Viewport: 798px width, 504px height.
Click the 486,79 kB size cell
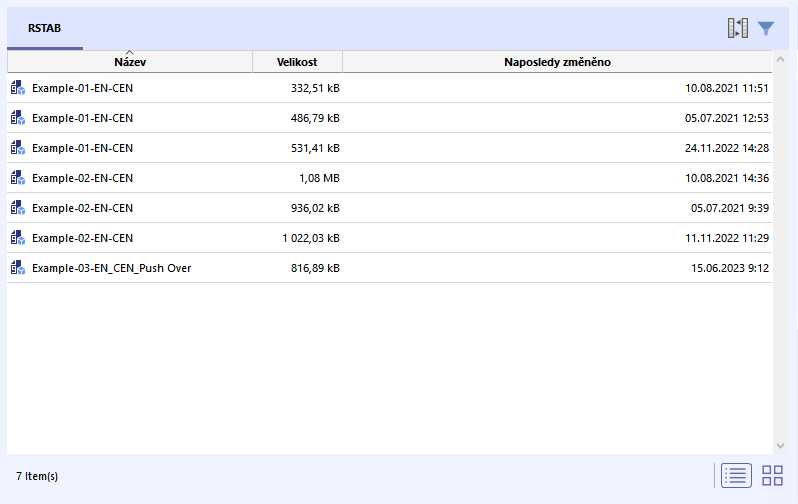tap(315, 118)
